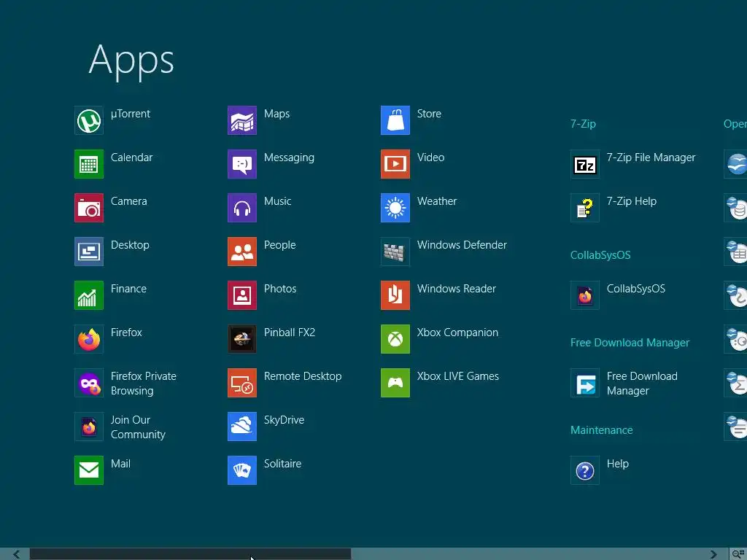Open the µTorrent app icon

(x=89, y=120)
